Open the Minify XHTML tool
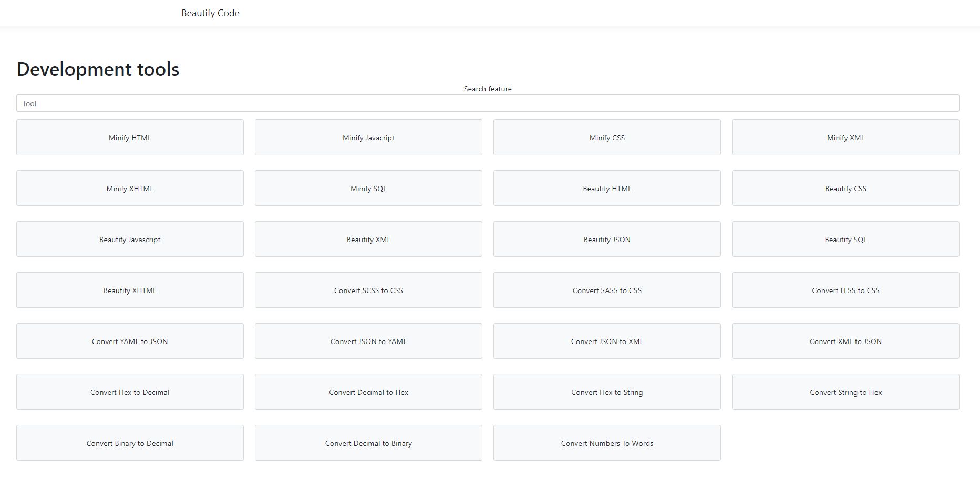This screenshot has width=980, height=489. pos(129,188)
